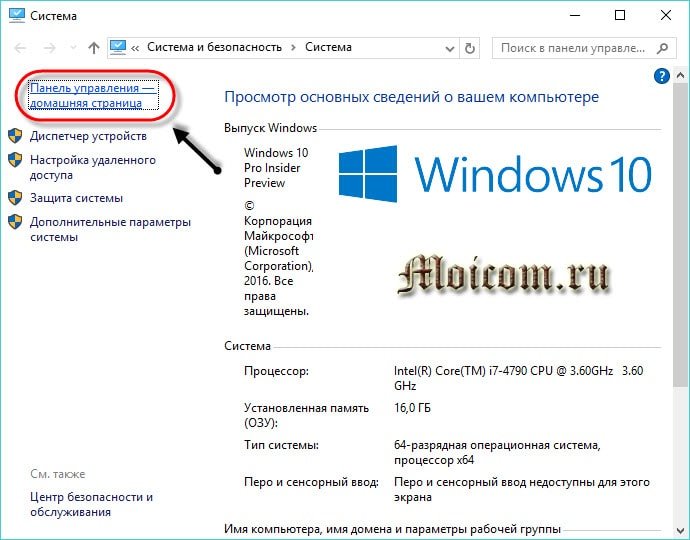The image size is (690, 540).
Task: Click the Тип системы: label
Action: point(281,445)
